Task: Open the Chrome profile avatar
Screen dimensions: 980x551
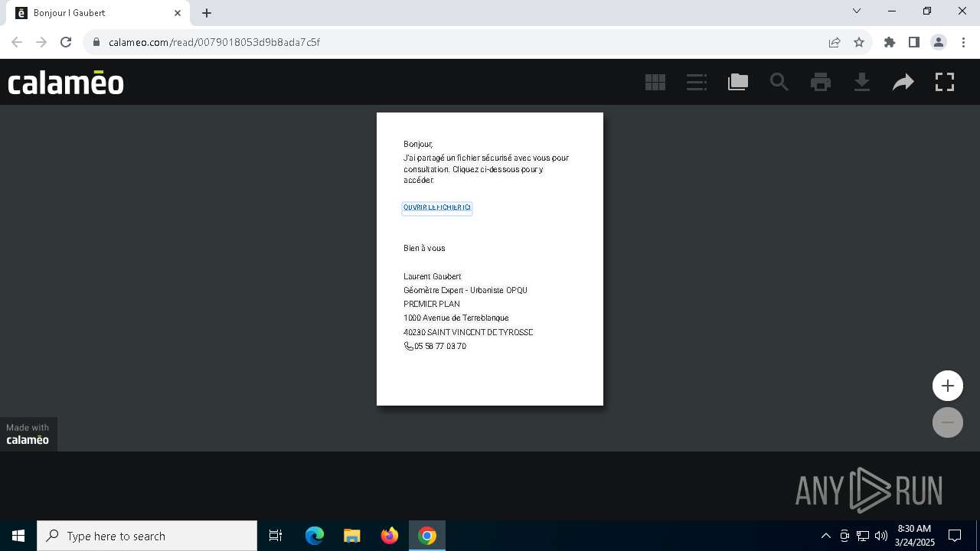Action: click(939, 42)
